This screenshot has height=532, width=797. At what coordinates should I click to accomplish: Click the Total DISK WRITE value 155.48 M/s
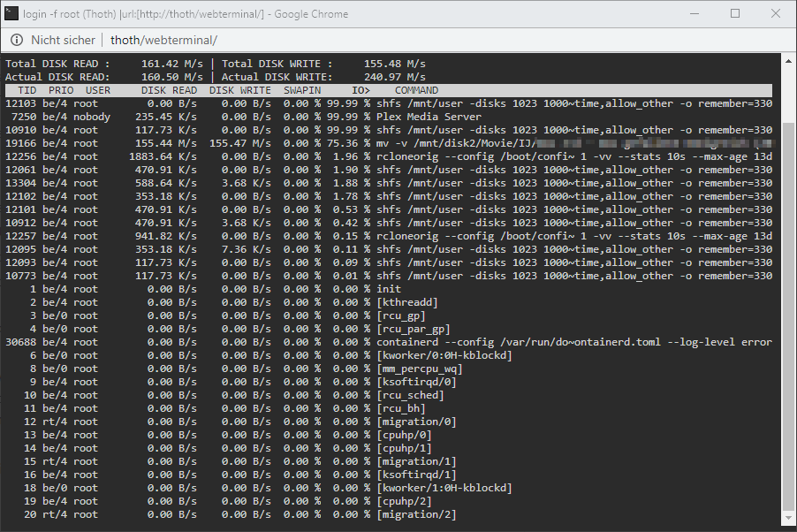tap(394, 65)
